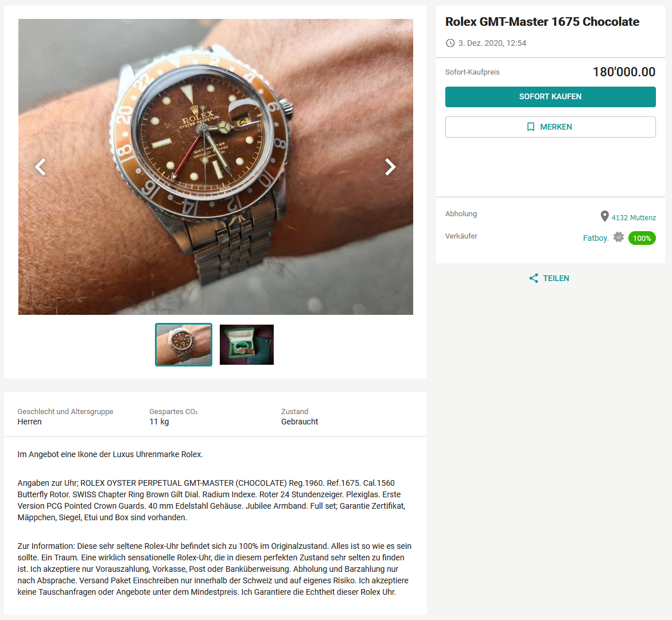The width and height of the screenshot is (672, 620).
Task: Click the bookmark icon on Merken
Action: 531,127
